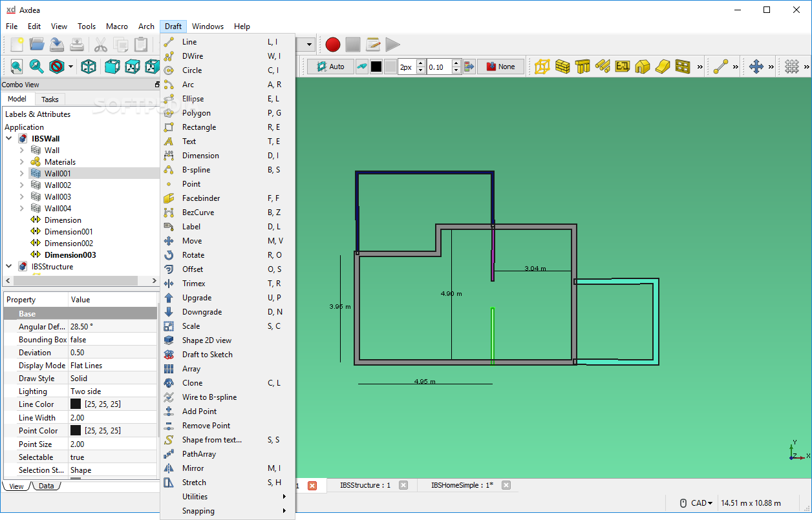Click the Fit Selection magnifier icon
The width and height of the screenshot is (812, 520).
point(36,66)
